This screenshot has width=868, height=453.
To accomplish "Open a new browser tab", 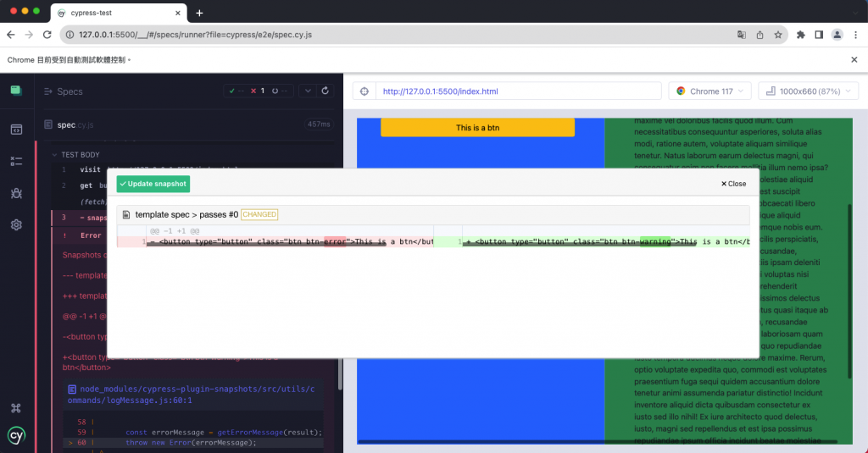I will [199, 13].
